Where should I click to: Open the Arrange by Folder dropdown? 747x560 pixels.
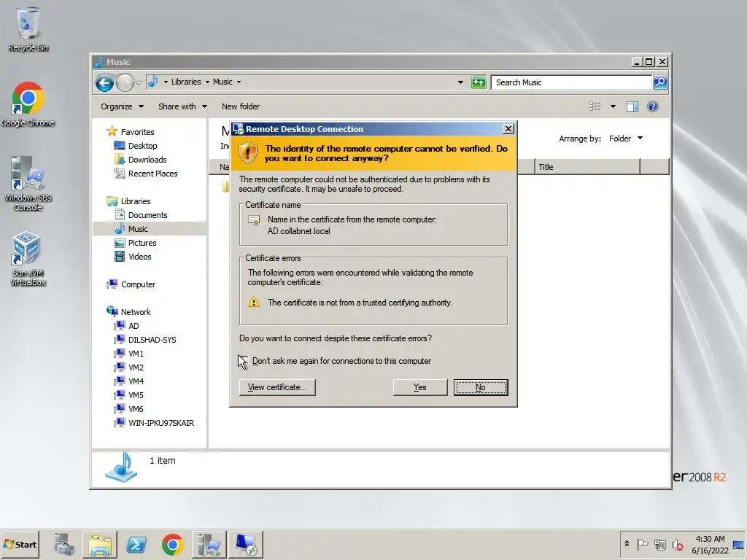pos(625,139)
